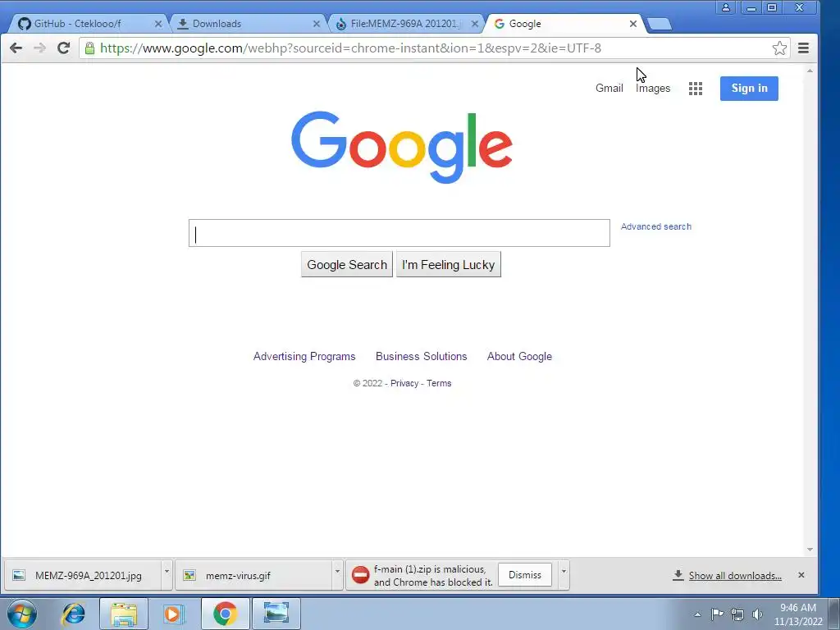Open Action Center flag icon
This screenshot has height=630, width=840.
point(717,614)
